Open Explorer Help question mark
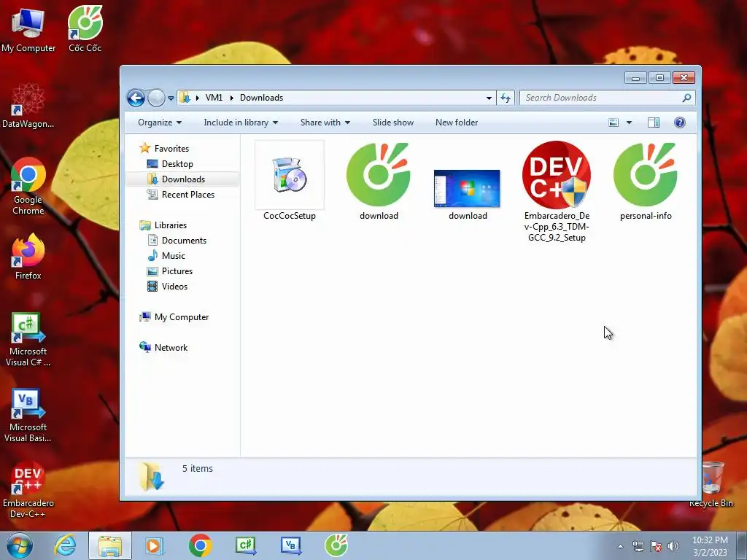The width and height of the screenshot is (747, 560). tap(680, 122)
